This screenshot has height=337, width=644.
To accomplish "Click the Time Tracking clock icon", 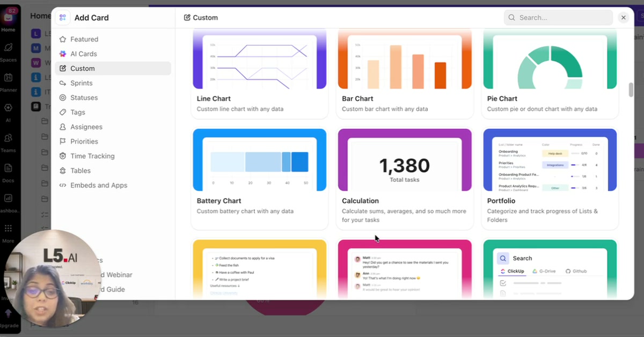I will [x=63, y=156].
